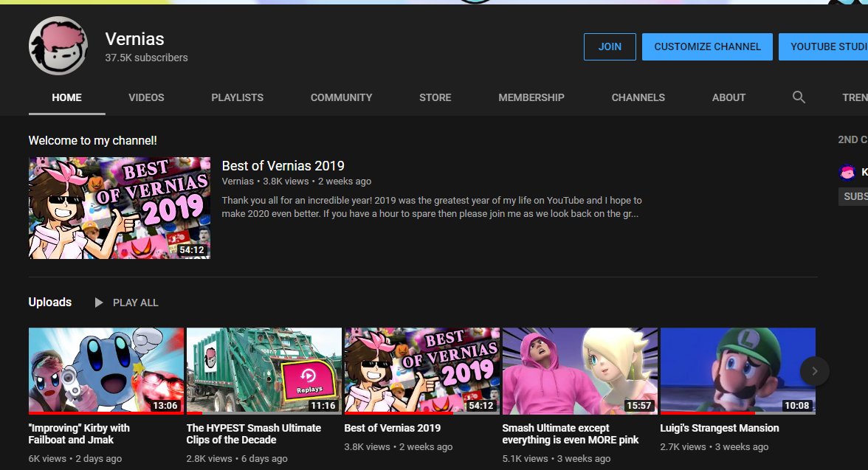Open the pink hoodie Smash Ultimate thumbnail
Viewport: 868px width, 470px height.
(579, 371)
